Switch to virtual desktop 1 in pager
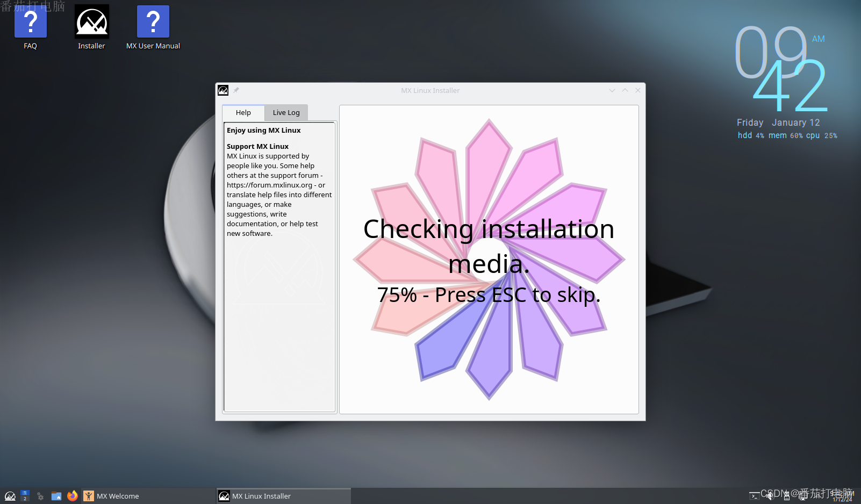This screenshot has width=861, height=504. pos(25,493)
